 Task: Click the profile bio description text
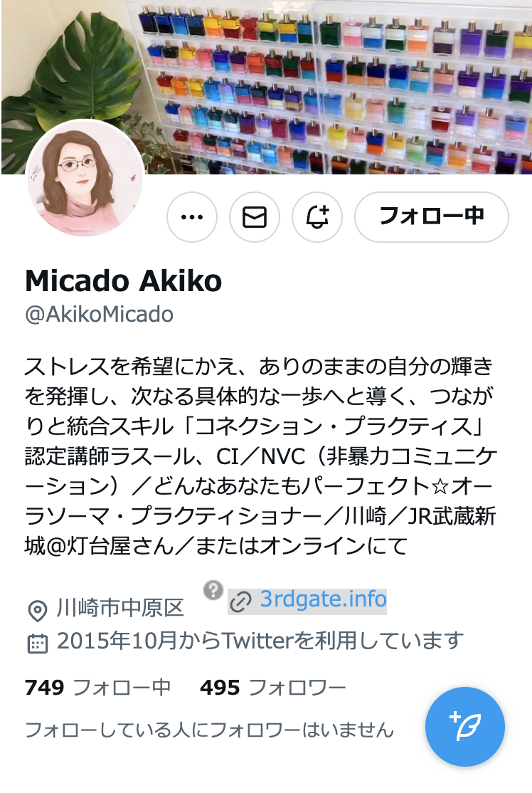click(x=261, y=456)
